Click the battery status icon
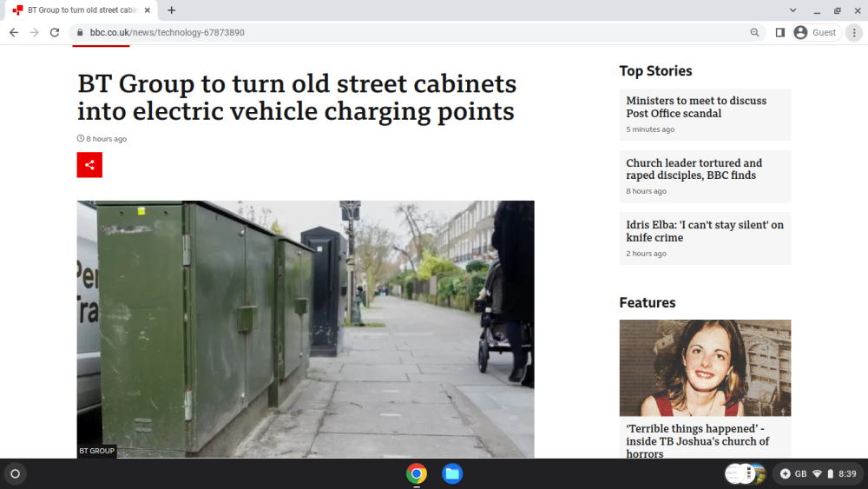Image resolution: width=868 pixels, height=489 pixels. [x=831, y=473]
